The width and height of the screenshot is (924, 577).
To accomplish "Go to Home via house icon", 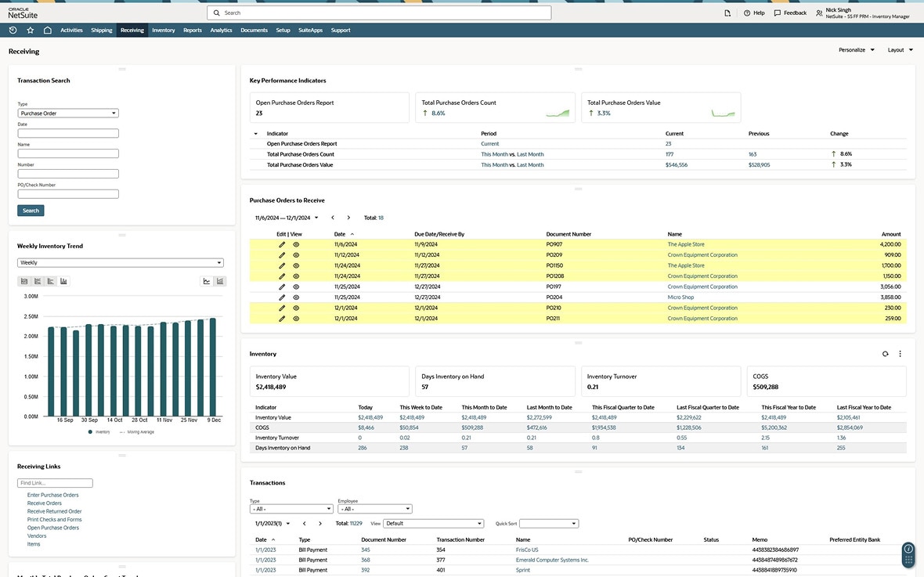I will (x=47, y=31).
